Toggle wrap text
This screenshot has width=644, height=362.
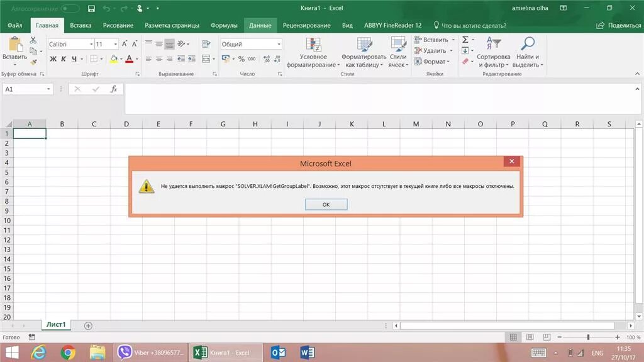(x=206, y=44)
